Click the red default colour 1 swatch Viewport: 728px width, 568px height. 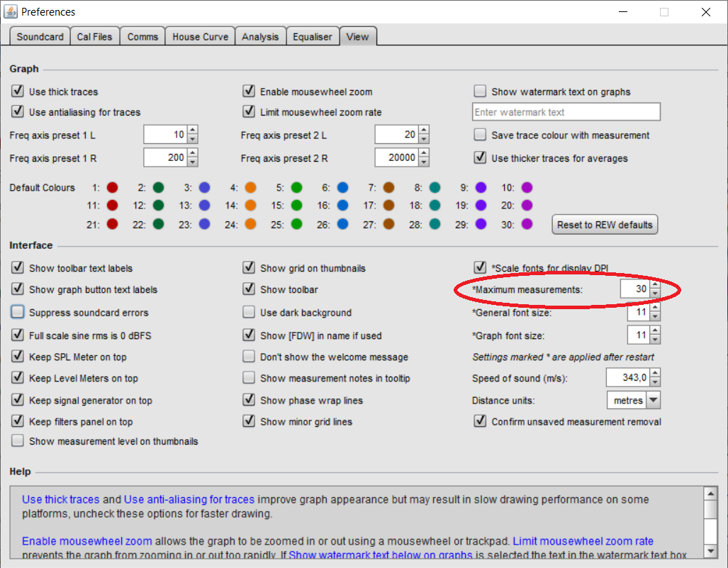click(x=112, y=188)
